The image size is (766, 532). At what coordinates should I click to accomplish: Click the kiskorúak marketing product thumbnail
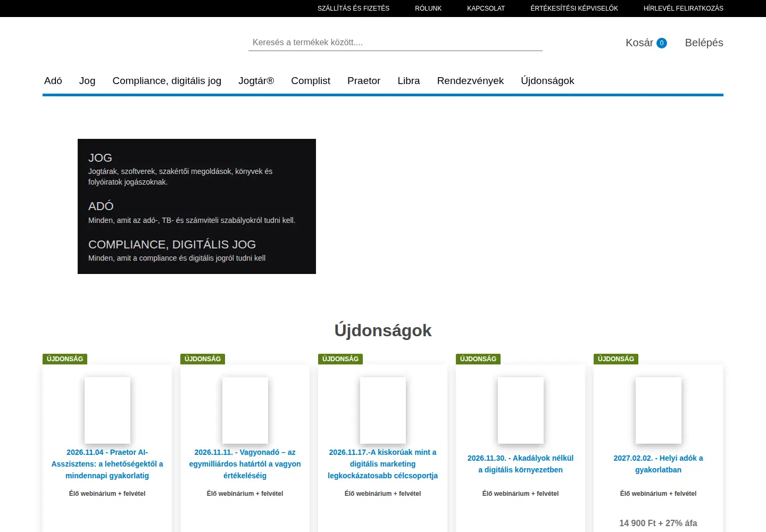[x=382, y=410]
